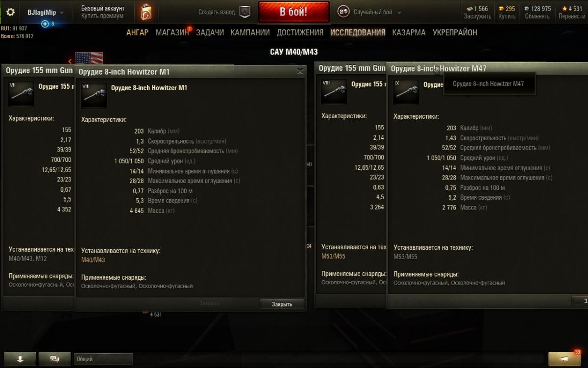Click the Общий chat input field
This screenshot has height=368, width=588.
coord(103,359)
